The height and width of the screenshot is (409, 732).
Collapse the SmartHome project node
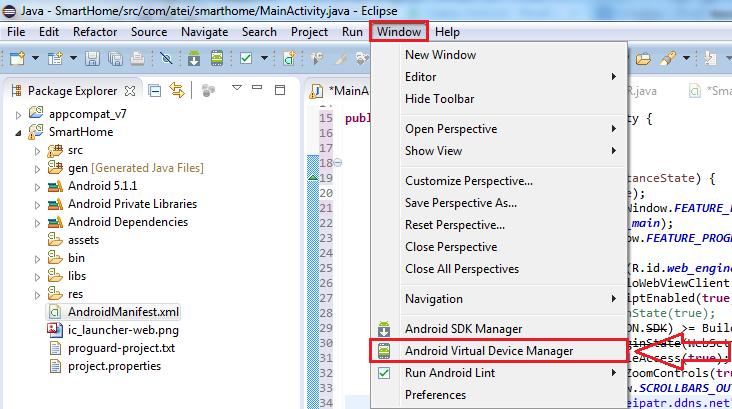(18, 133)
